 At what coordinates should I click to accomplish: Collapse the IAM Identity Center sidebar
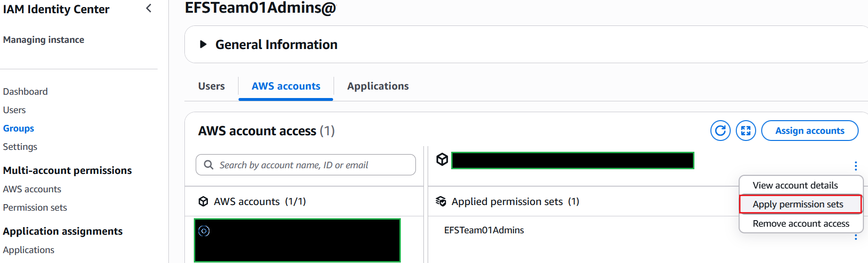pos(149,8)
